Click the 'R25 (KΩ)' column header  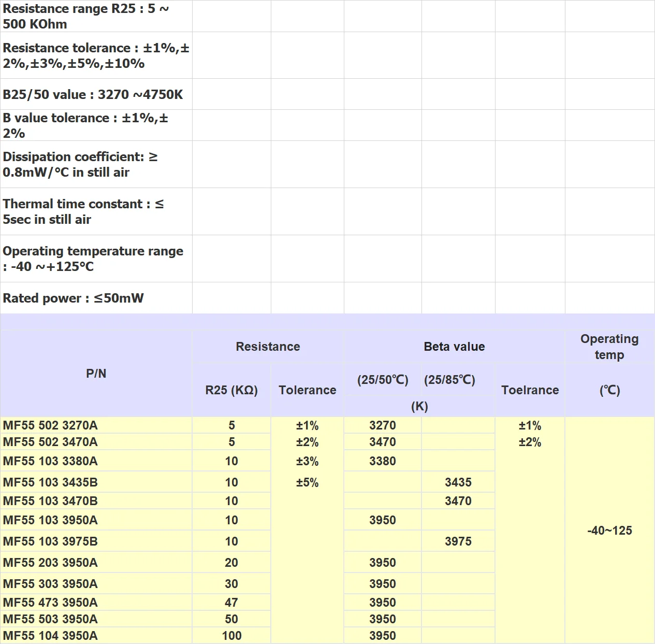click(231, 390)
